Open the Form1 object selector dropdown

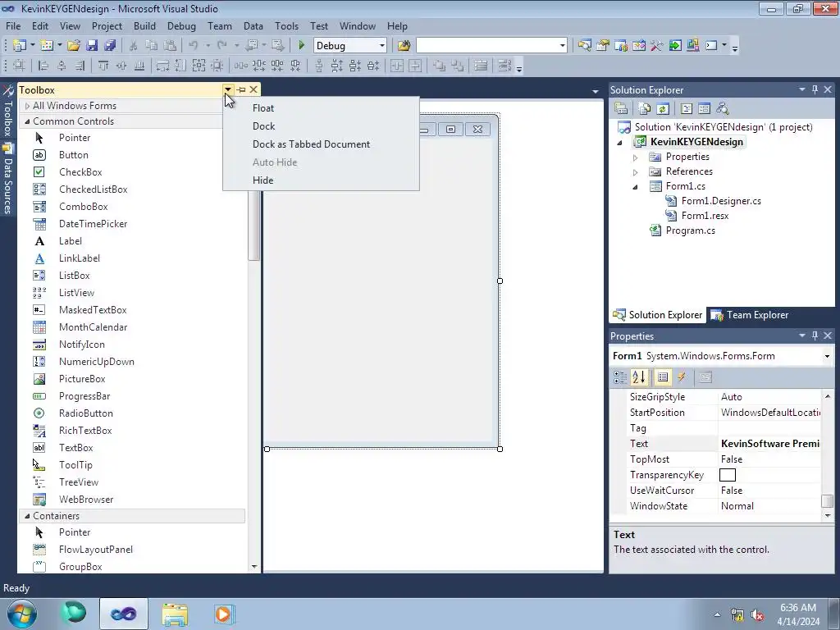pos(827,356)
